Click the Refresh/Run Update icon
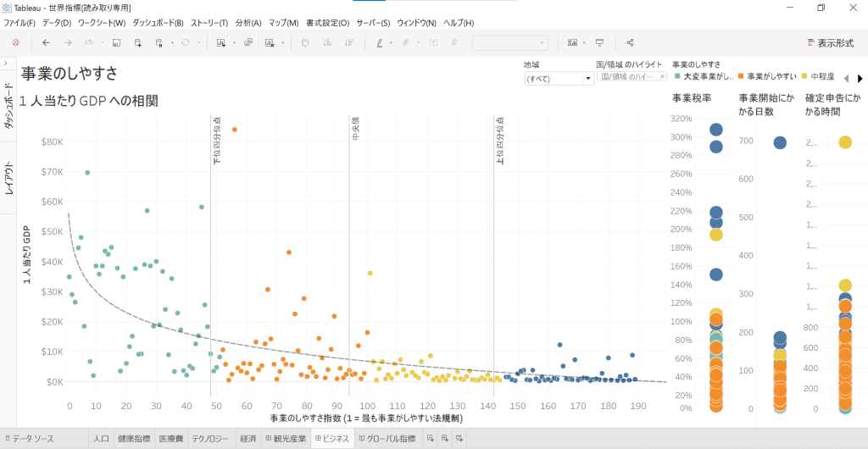This screenshot has height=449, width=868. pyautogui.click(x=186, y=42)
